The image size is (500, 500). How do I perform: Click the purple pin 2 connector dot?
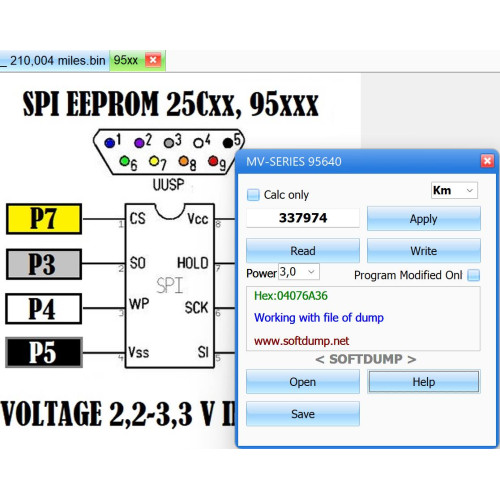(139, 143)
